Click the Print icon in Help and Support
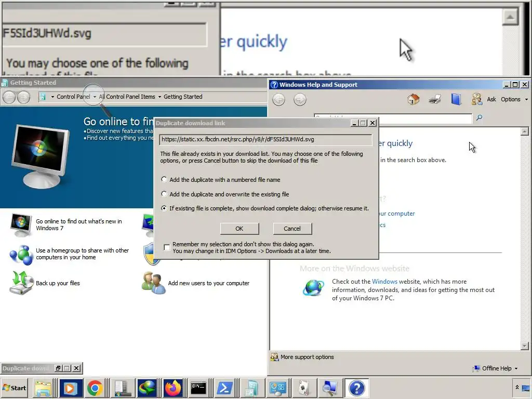This screenshot has height=399, width=532. coord(435,99)
